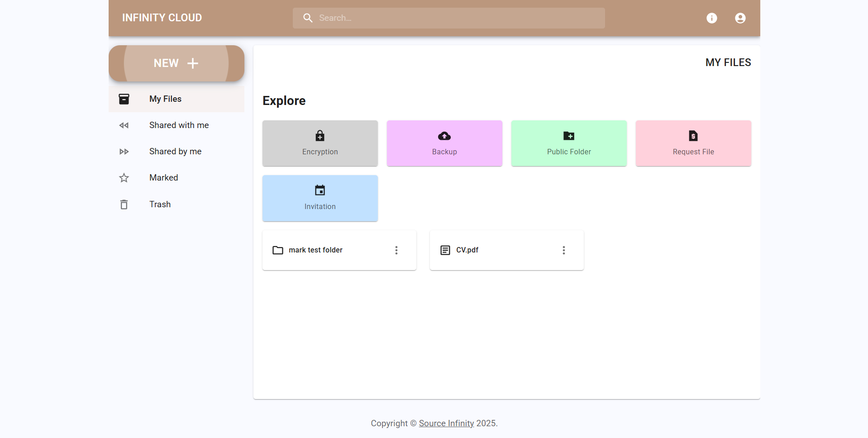The image size is (868, 438).
Task: Select My Files in the sidebar
Action: 165,99
